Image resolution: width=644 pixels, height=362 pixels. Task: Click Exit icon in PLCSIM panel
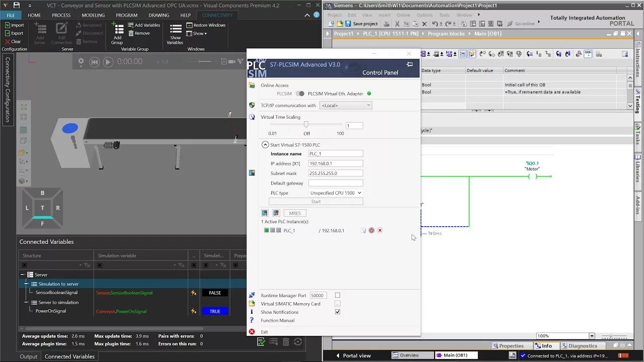tap(252, 332)
